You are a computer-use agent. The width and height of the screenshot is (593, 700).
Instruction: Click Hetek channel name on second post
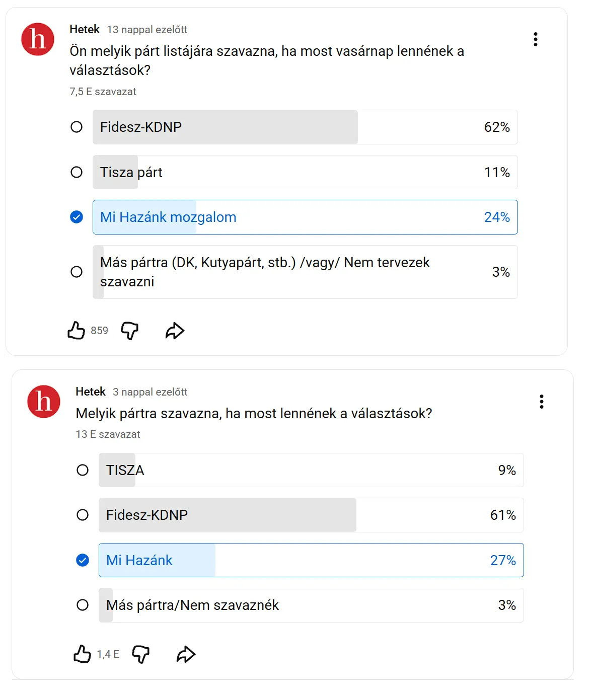91,392
